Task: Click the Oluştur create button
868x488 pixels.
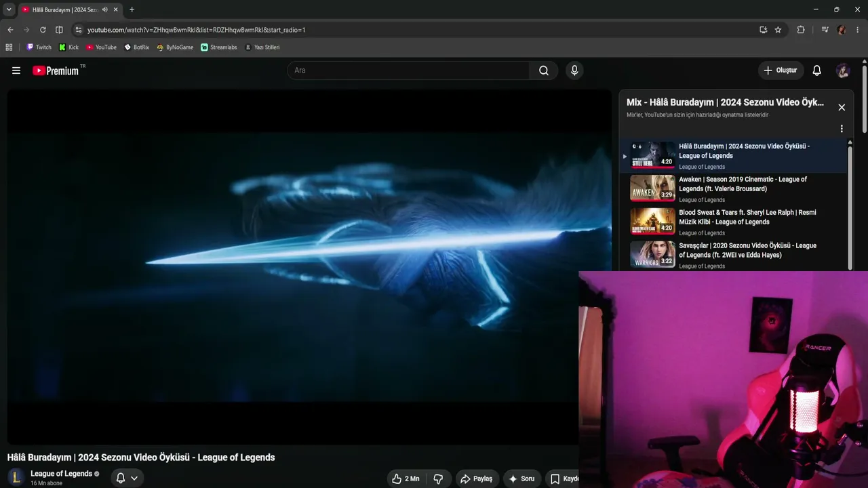Action: pyautogui.click(x=781, y=70)
